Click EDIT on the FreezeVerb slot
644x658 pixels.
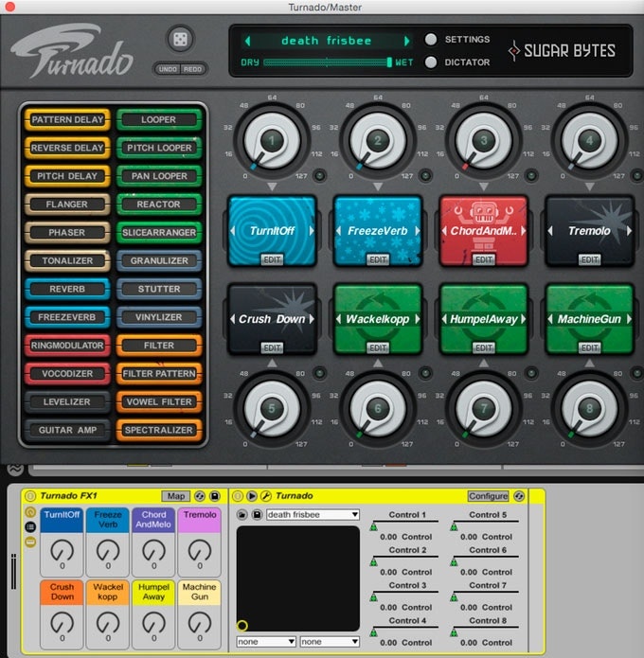[378, 260]
